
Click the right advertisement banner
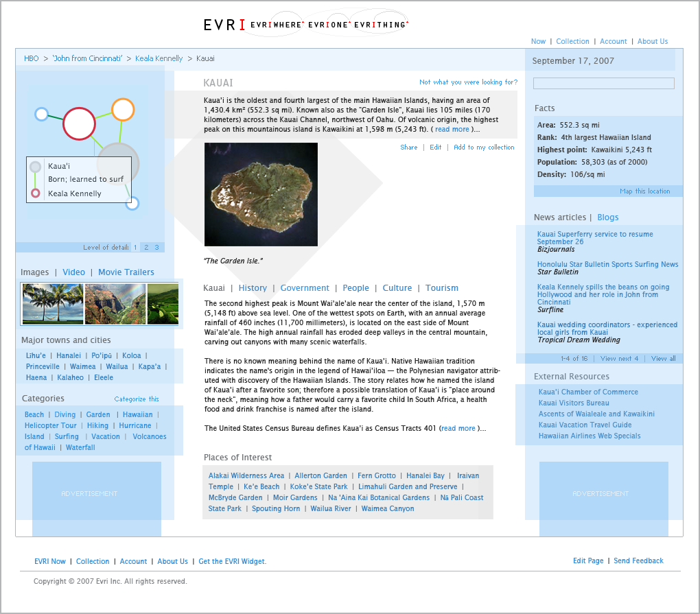603,499
